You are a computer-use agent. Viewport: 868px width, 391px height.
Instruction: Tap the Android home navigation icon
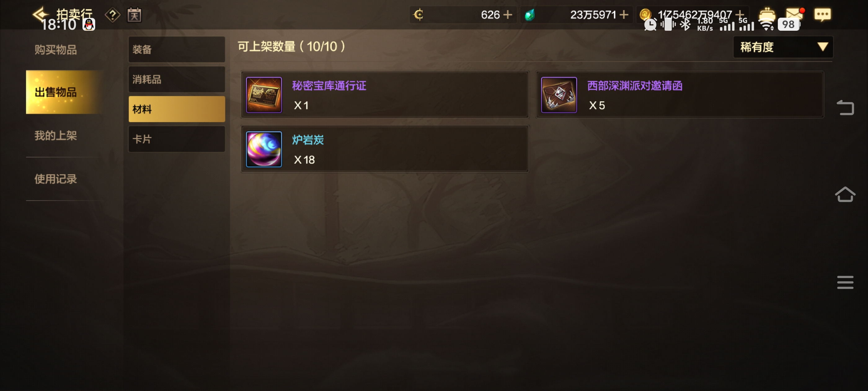coord(845,195)
